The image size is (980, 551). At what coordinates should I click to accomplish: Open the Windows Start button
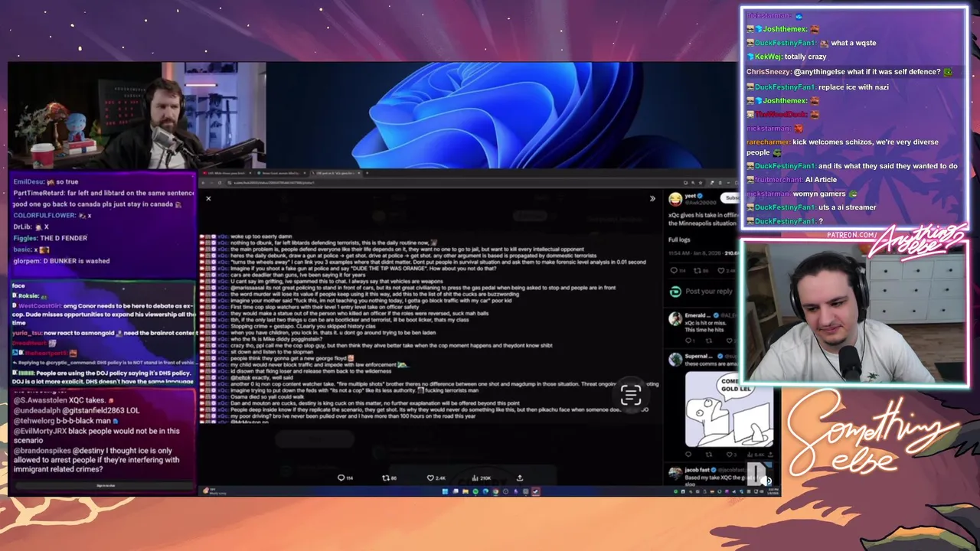(445, 491)
